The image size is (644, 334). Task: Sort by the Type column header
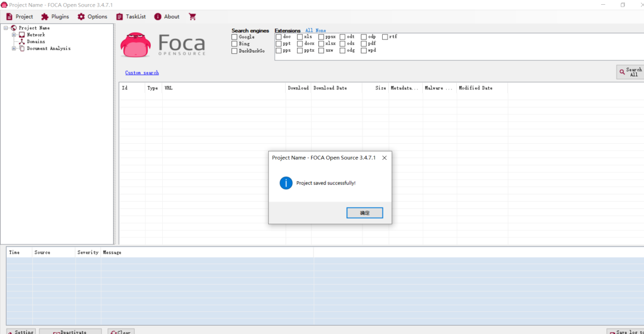pyautogui.click(x=154, y=88)
